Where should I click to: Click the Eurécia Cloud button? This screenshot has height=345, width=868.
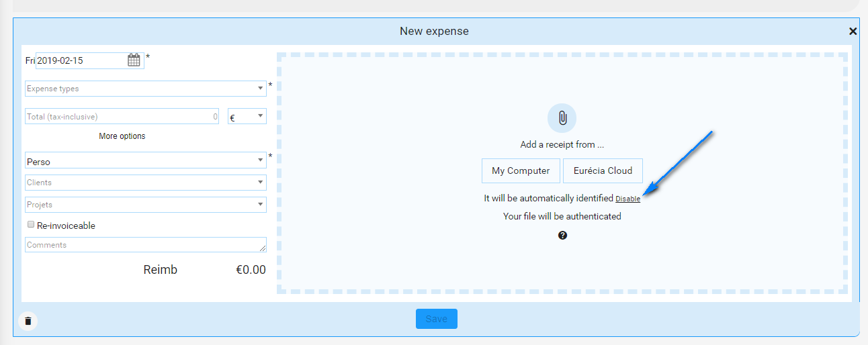click(x=603, y=170)
